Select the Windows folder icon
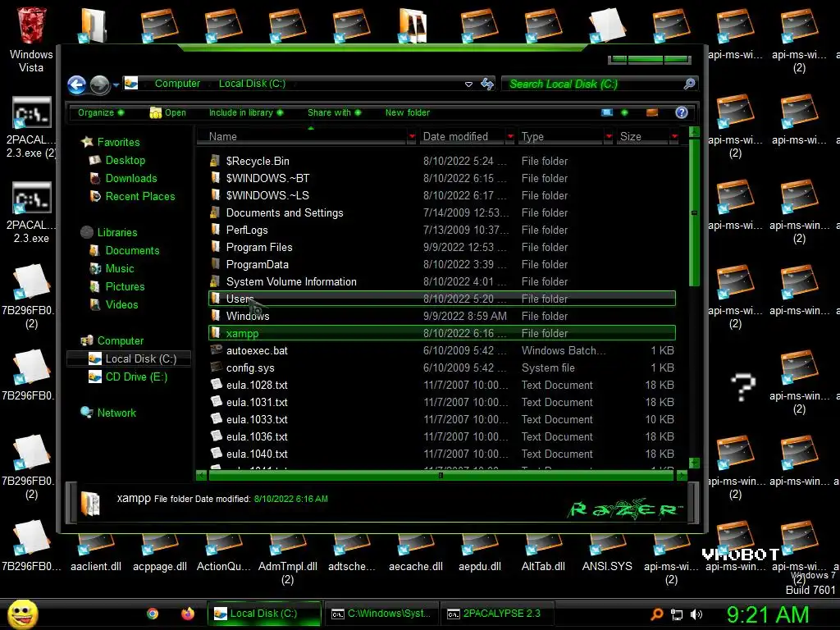 (216, 316)
